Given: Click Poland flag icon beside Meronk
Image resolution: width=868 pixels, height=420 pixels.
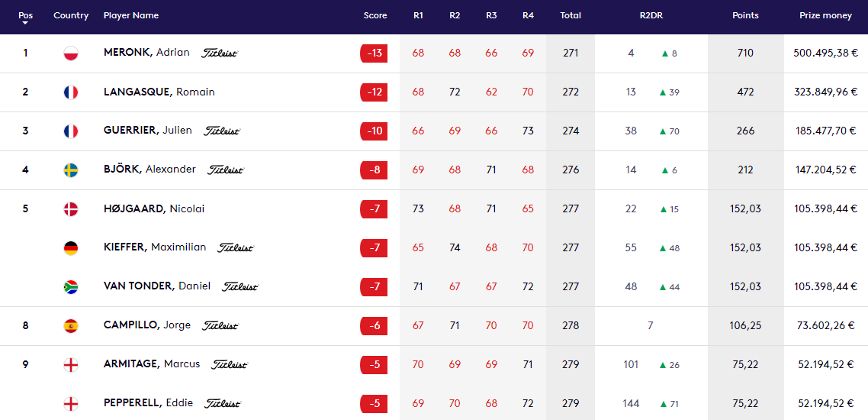Looking at the screenshot, I should click(x=71, y=53).
